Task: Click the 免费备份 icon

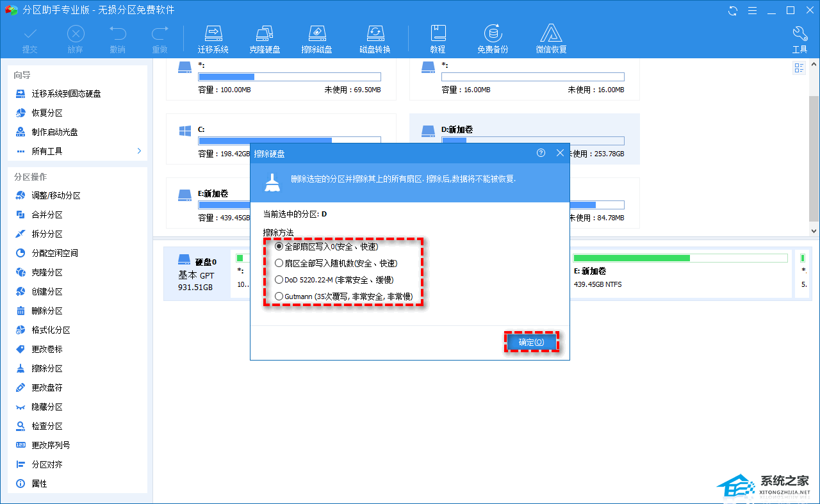Action: tap(492, 38)
